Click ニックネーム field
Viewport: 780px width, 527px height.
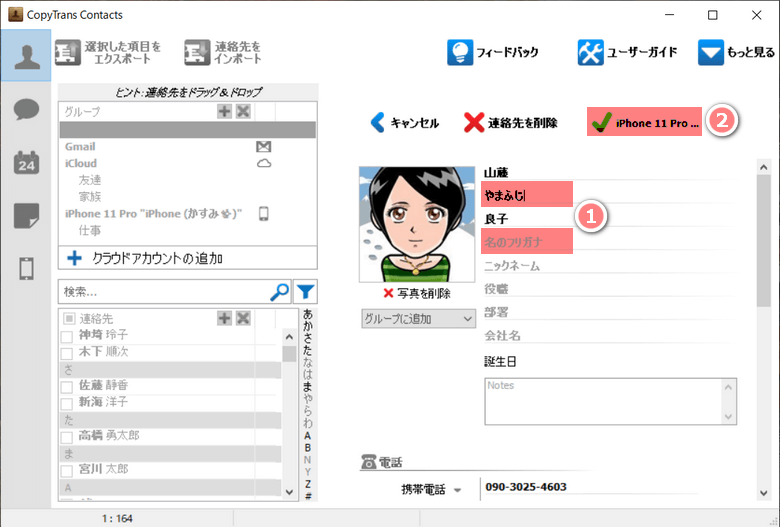point(610,266)
